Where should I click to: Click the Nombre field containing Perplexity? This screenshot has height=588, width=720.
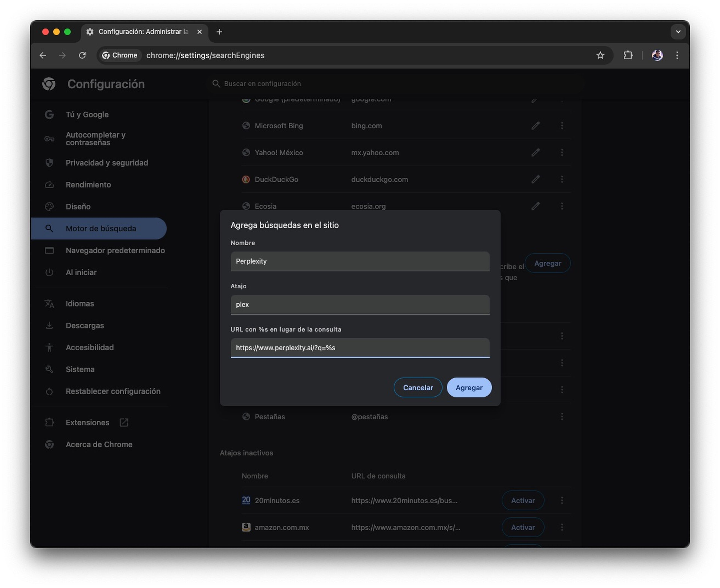click(x=360, y=261)
